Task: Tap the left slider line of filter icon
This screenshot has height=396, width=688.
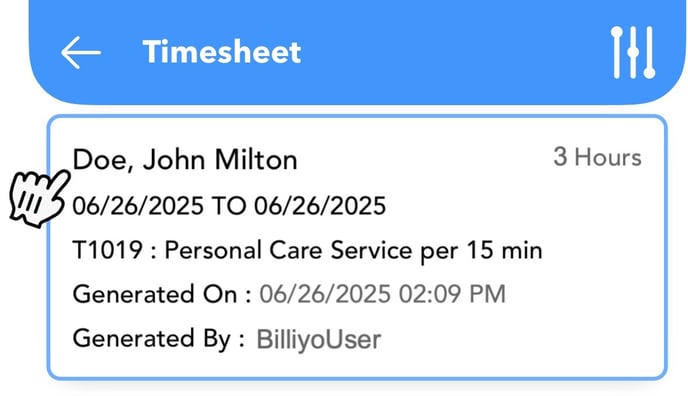Action: coord(617,53)
